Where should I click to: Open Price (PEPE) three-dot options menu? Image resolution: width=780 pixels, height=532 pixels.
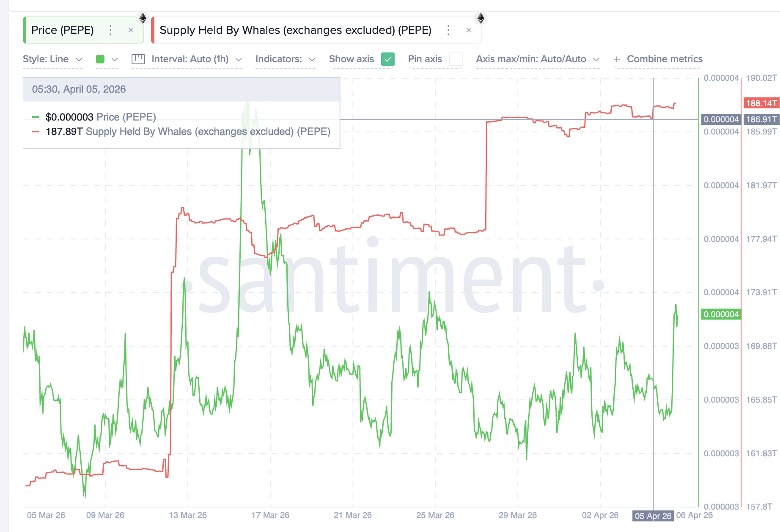coord(110,30)
